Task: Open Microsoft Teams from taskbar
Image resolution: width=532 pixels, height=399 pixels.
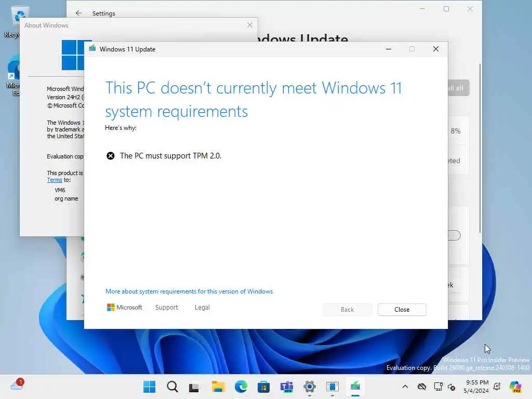Action: (x=287, y=387)
